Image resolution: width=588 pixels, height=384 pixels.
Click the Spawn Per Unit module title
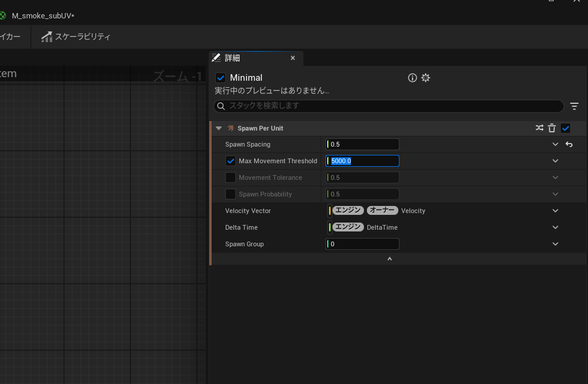(260, 128)
